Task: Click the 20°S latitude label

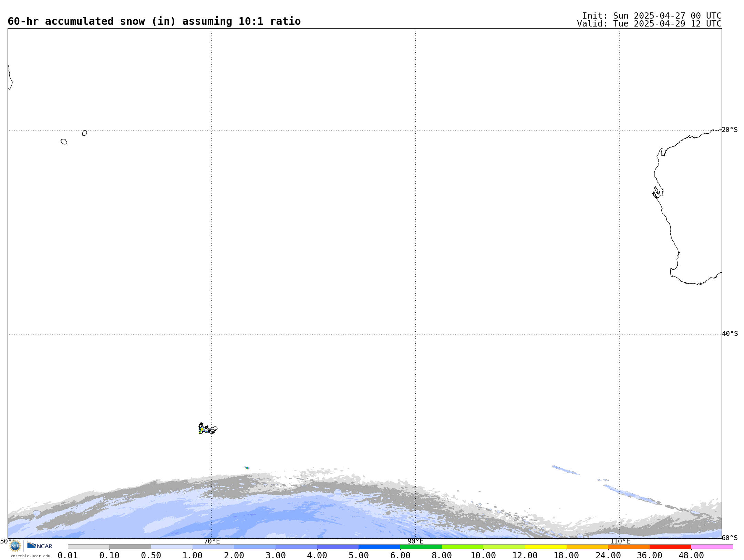Action: pyautogui.click(x=730, y=130)
